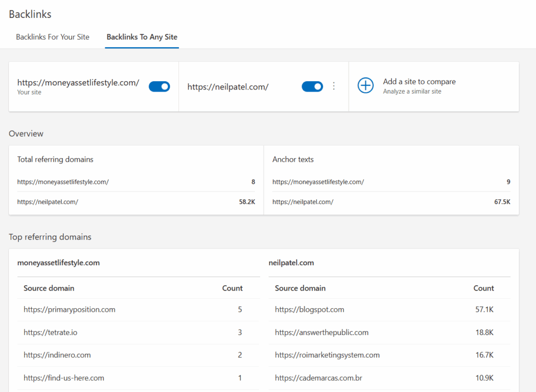Open the https://answerthepublic.com source domain

(322, 332)
